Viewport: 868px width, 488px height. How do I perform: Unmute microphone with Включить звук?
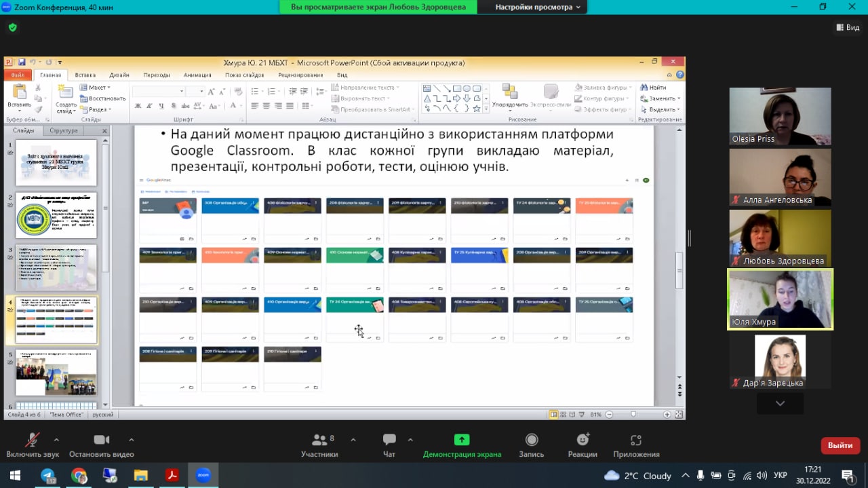pyautogui.click(x=33, y=446)
